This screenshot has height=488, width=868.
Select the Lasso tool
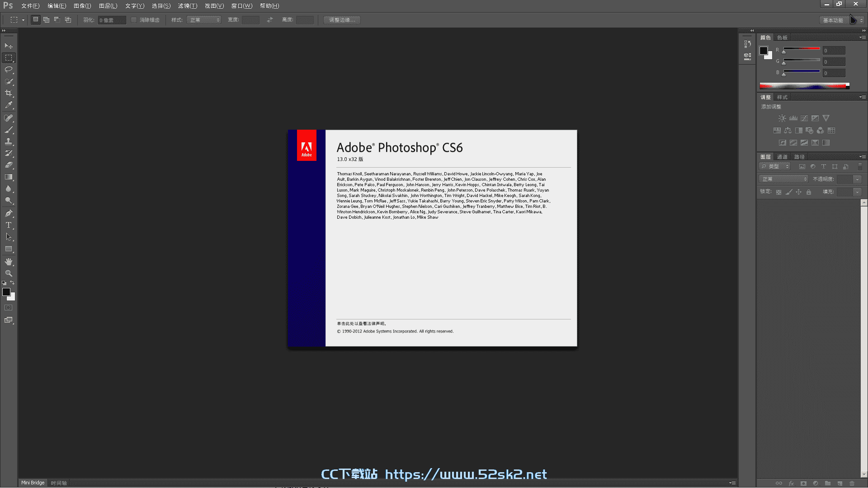tap(9, 70)
